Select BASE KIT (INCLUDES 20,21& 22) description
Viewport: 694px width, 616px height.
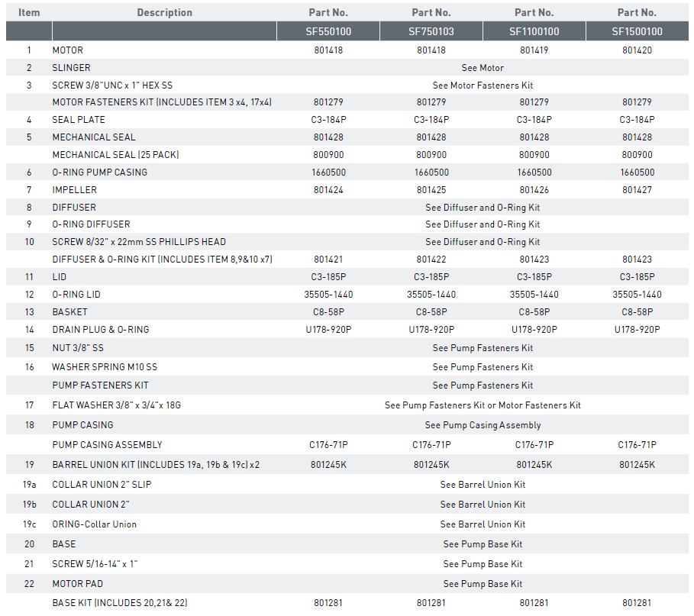[x=120, y=603]
